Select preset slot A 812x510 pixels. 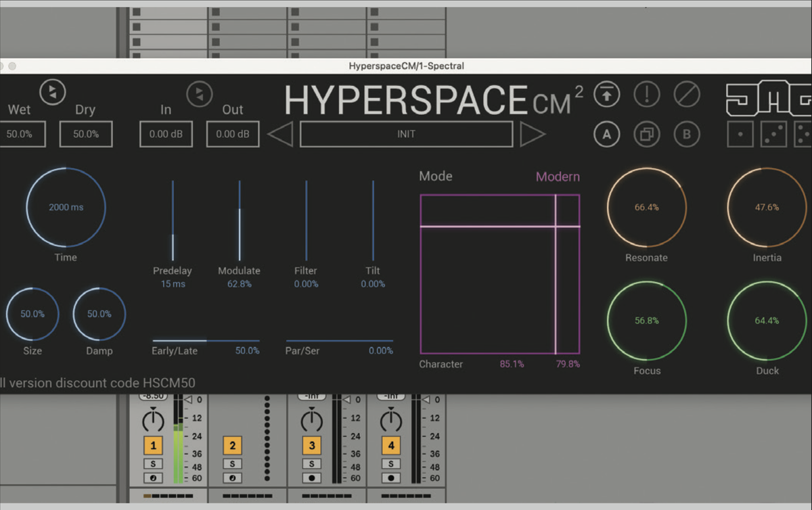(606, 134)
